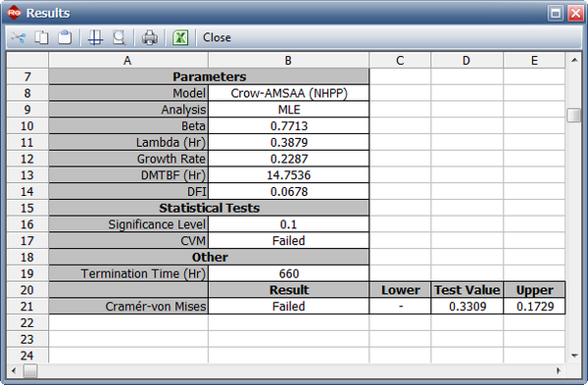Maximize the Results window
This screenshot has height=385, width=588.
[556, 13]
